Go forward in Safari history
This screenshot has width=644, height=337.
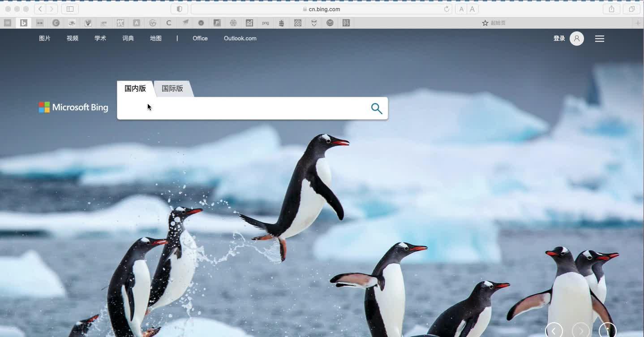click(x=52, y=9)
